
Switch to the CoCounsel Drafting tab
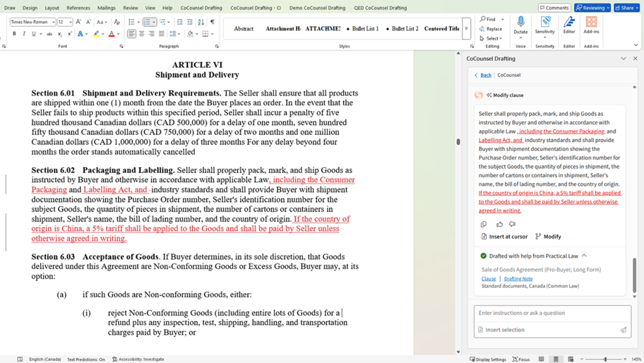pyautogui.click(x=201, y=8)
